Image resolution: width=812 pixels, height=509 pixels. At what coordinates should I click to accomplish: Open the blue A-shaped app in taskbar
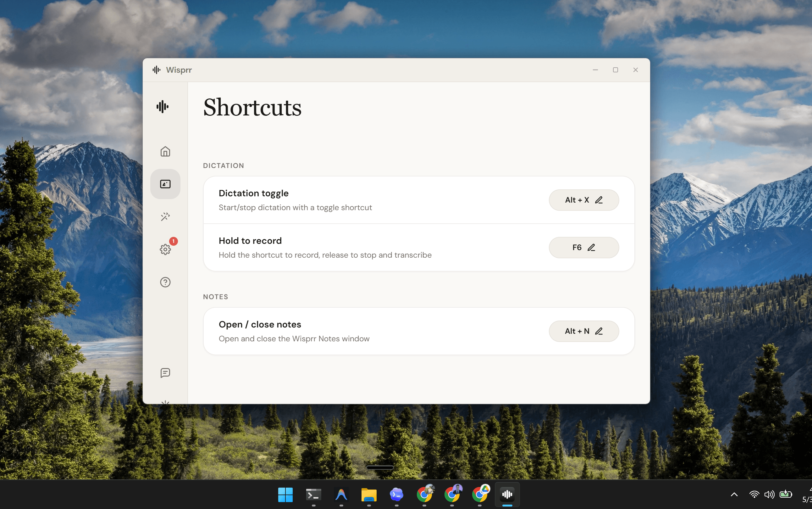coord(341,495)
